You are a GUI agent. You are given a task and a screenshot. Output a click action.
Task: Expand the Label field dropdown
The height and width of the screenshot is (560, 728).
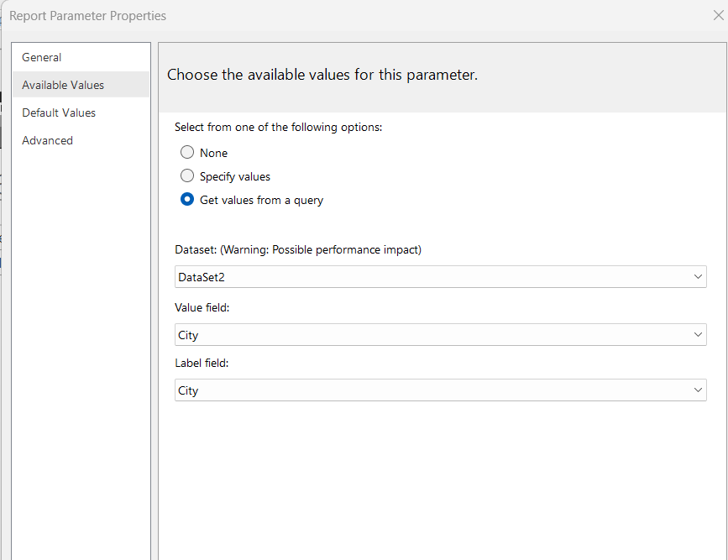click(x=441, y=390)
